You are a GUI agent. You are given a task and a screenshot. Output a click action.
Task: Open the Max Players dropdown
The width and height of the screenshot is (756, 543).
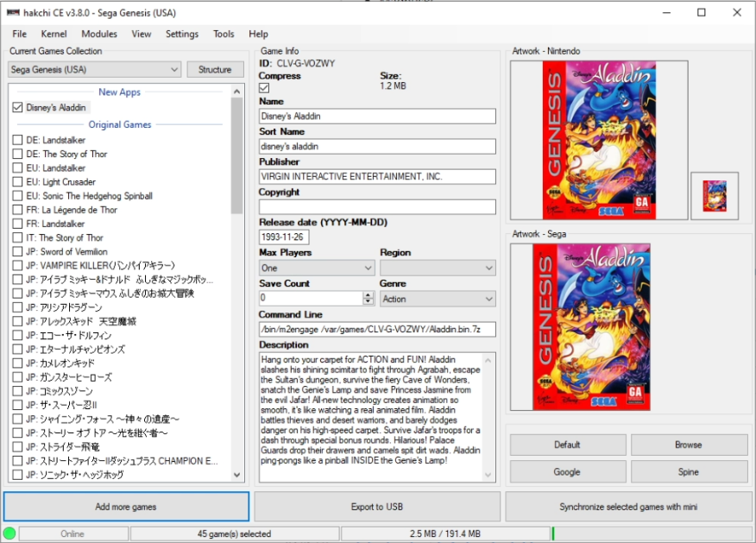[317, 268]
